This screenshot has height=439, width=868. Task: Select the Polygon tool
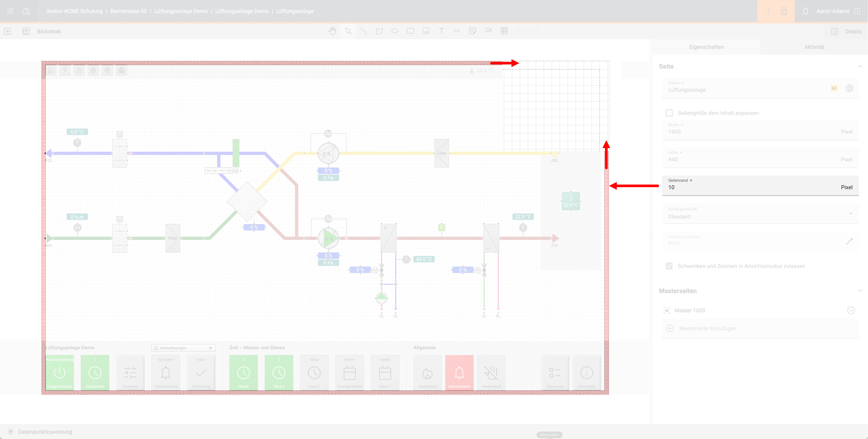click(379, 31)
